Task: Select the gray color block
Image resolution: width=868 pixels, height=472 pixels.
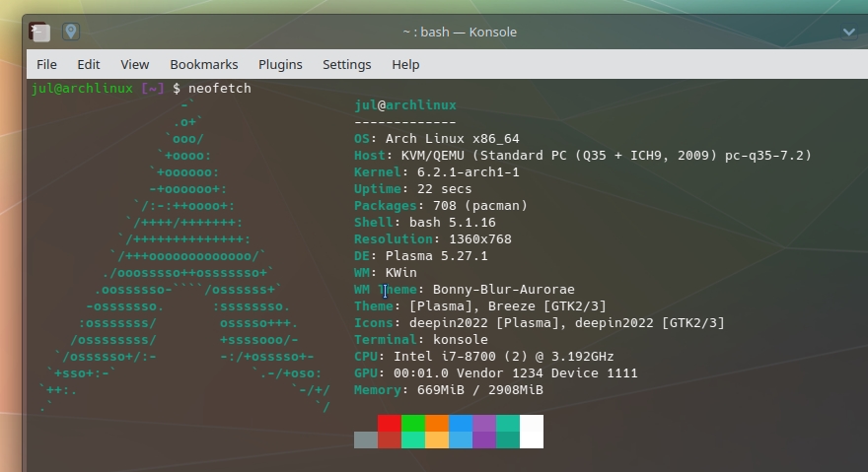Action: 366,439
